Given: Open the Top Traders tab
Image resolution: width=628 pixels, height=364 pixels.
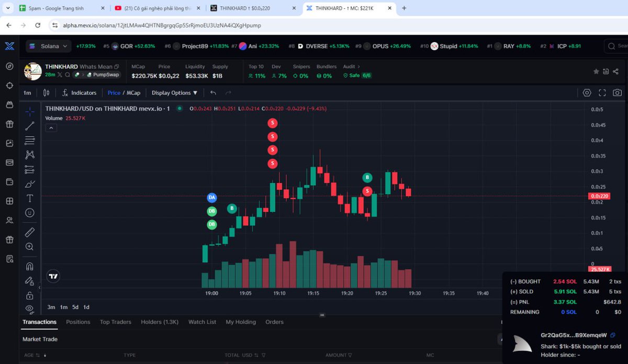Looking at the screenshot, I should [116, 322].
